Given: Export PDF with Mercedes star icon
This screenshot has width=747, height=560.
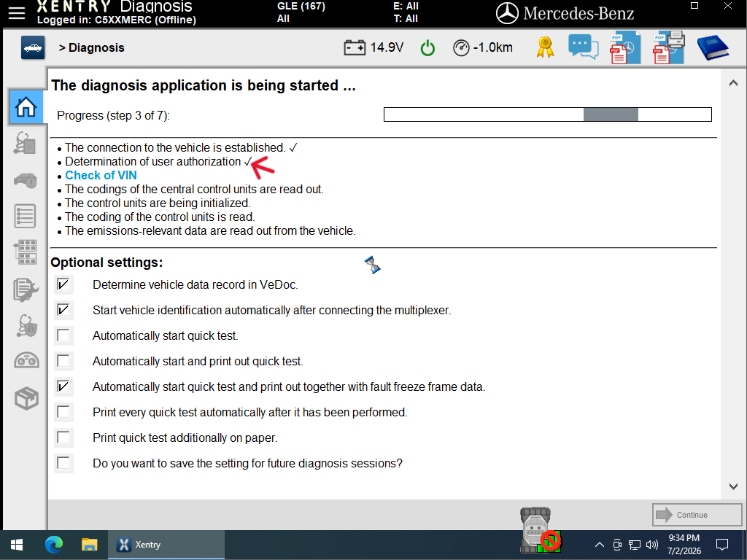Looking at the screenshot, I should pos(625,47).
